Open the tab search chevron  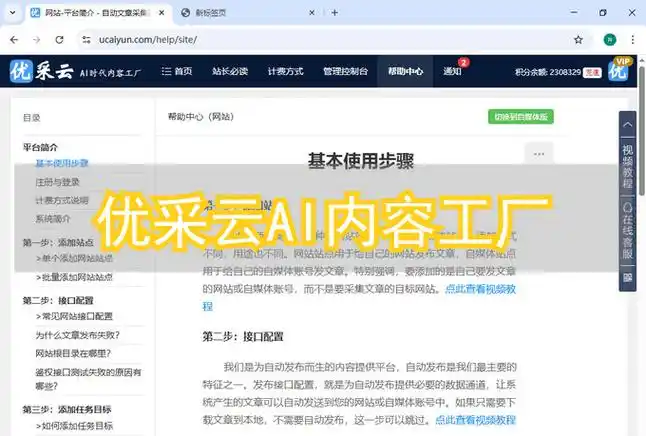(12, 13)
